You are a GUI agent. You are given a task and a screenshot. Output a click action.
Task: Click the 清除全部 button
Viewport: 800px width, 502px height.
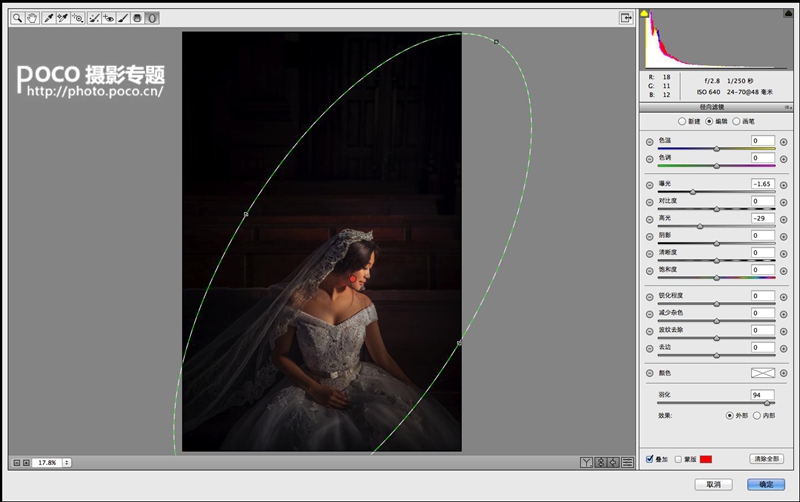[767, 459]
